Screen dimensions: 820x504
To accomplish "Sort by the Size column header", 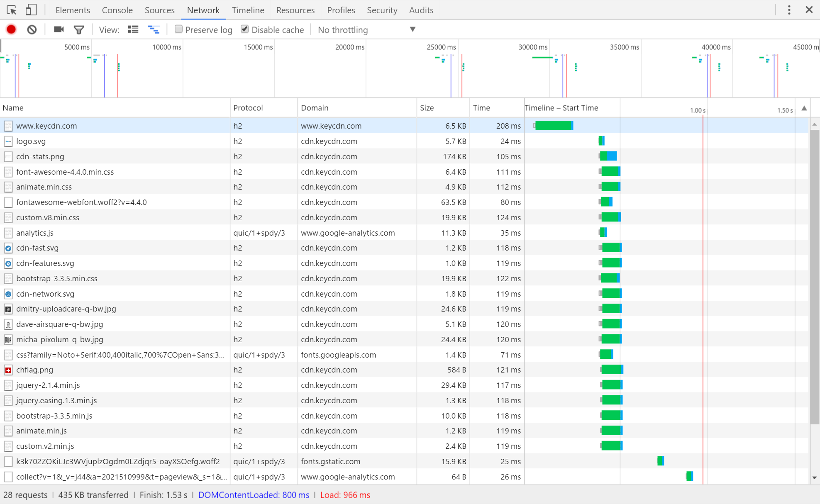I will point(443,108).
